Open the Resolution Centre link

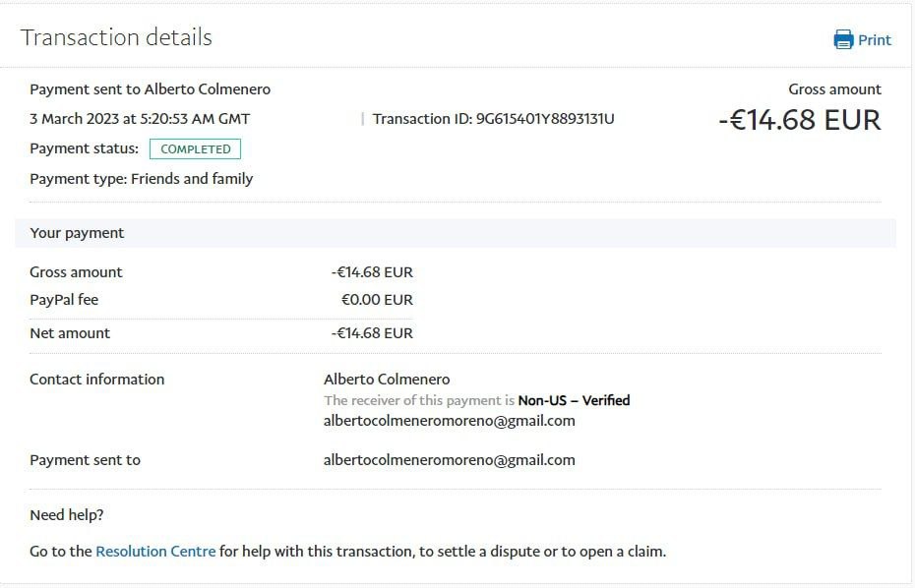155,552
